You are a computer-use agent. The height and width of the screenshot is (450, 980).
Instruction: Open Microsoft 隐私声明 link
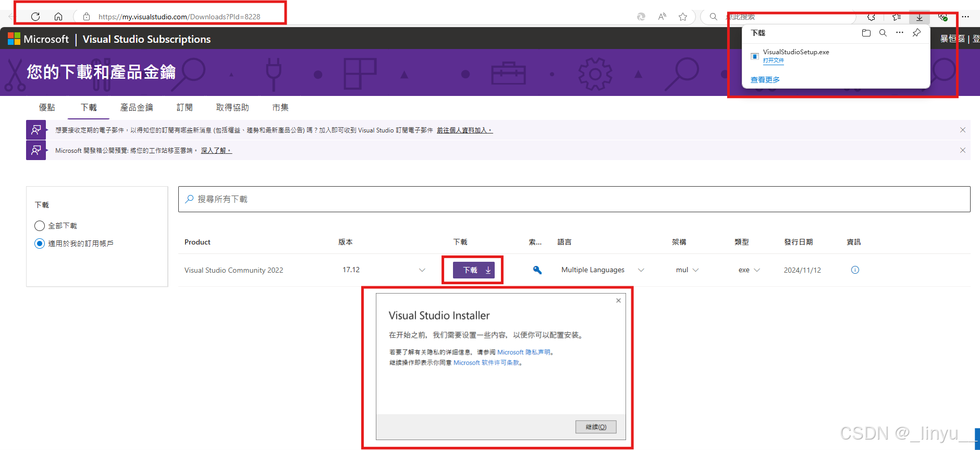coord(523,352)
